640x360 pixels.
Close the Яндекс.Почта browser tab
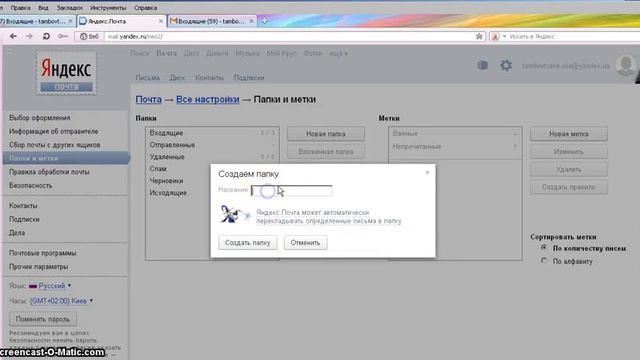pyautogui.click(x=161, y=21)
